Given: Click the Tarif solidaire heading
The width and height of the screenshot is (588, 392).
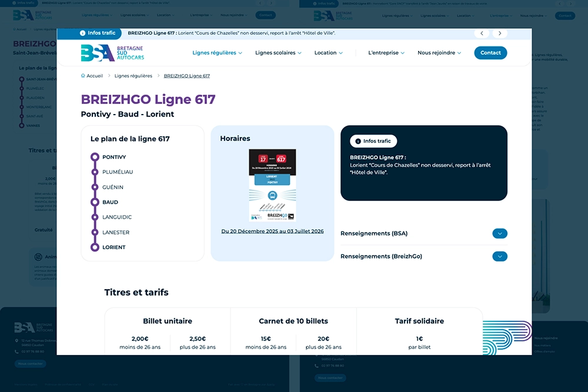Looking at the screenshot, I should pyautogui.click(x=419, y=321).
